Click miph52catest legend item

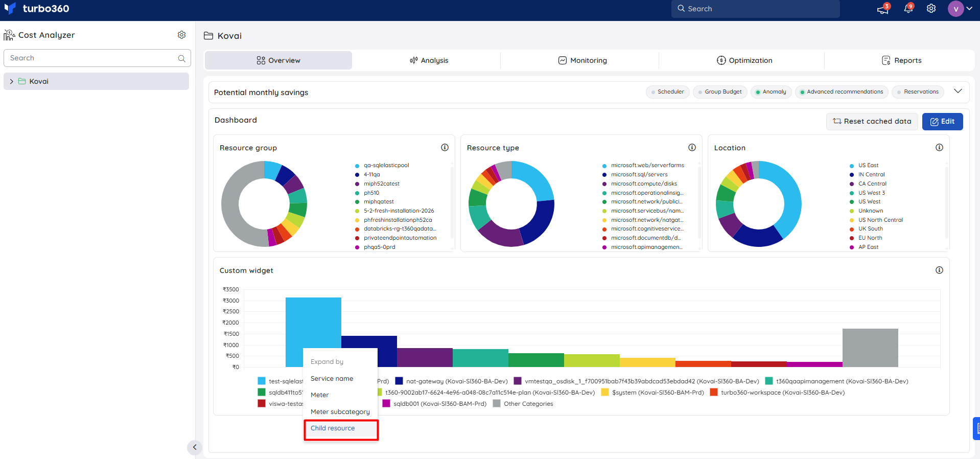tap(377, 184)
